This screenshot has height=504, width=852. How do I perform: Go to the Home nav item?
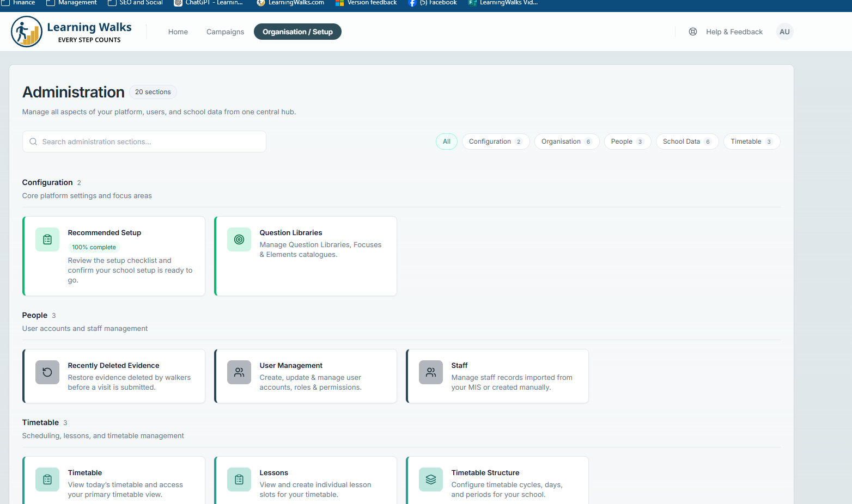tap(178, 32)
